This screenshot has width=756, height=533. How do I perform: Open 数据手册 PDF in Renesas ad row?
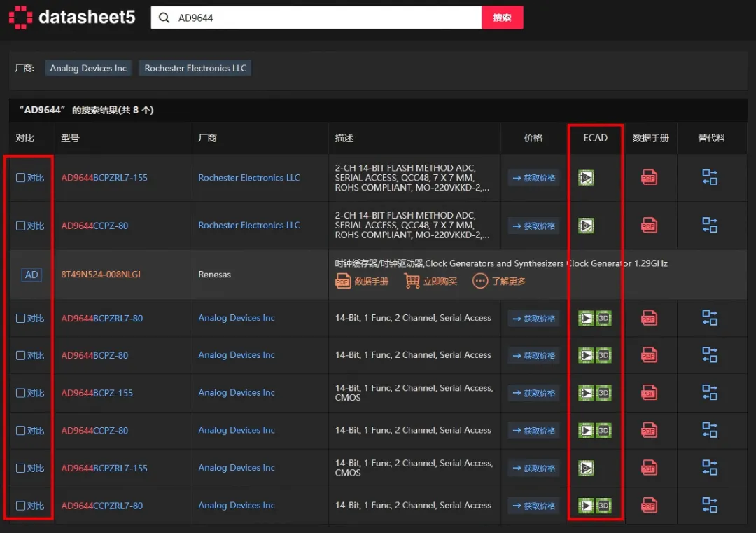click(x=362, y=282)
